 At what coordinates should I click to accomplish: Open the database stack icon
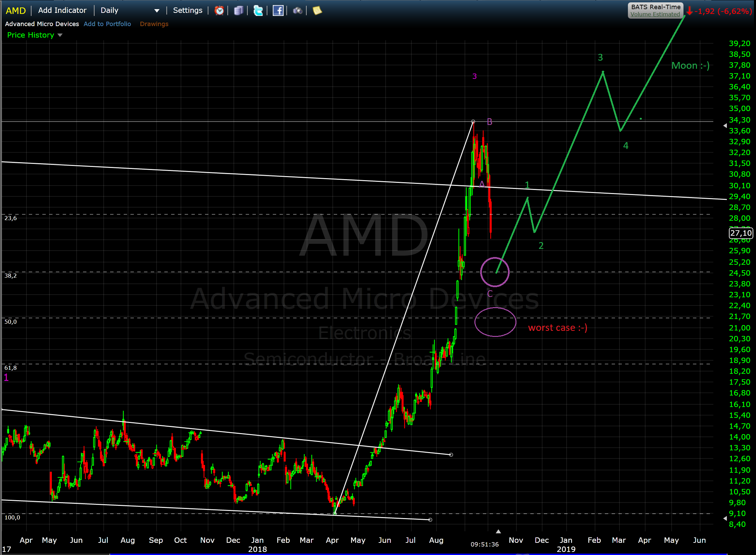(x=239, y=10)
